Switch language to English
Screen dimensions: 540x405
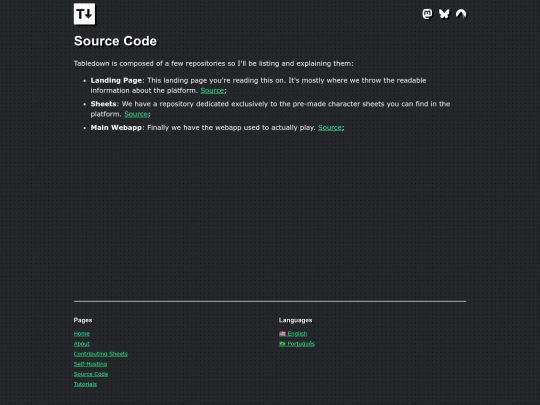[293, 334]
